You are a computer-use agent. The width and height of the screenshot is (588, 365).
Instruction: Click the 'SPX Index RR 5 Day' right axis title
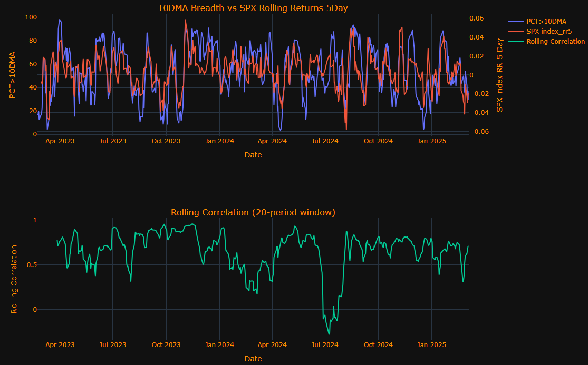coord(499,75)
